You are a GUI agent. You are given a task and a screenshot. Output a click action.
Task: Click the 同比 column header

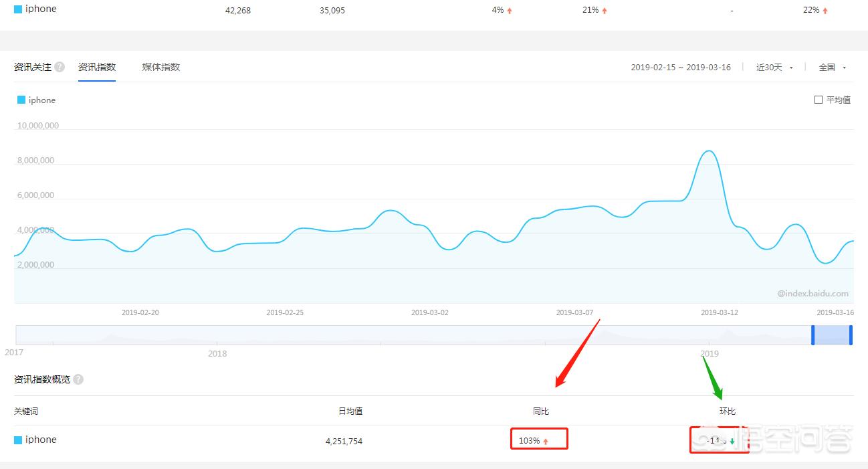(541, 411)
